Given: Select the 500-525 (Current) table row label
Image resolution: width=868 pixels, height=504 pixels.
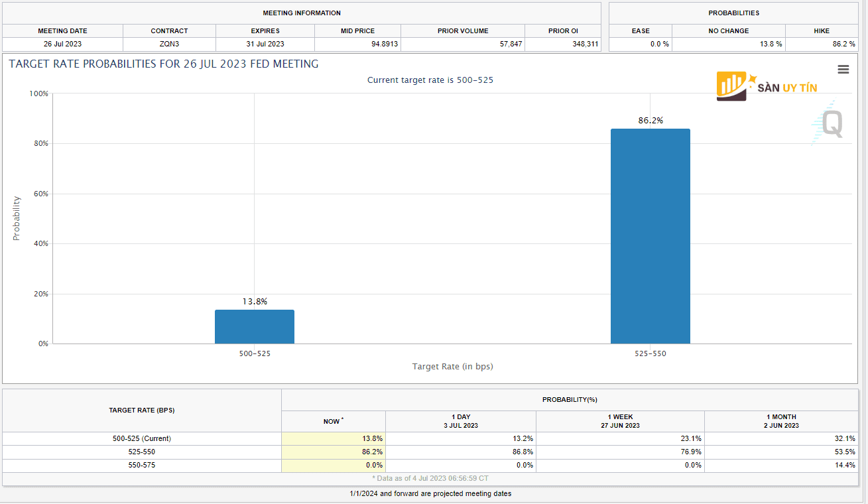Looking at the screenshot, I should point(142,438).
